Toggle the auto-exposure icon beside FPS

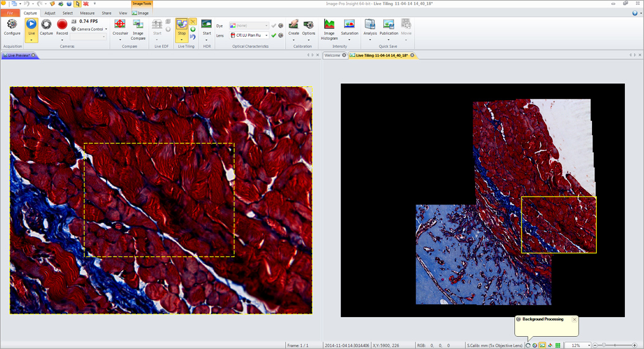(74, 21)
